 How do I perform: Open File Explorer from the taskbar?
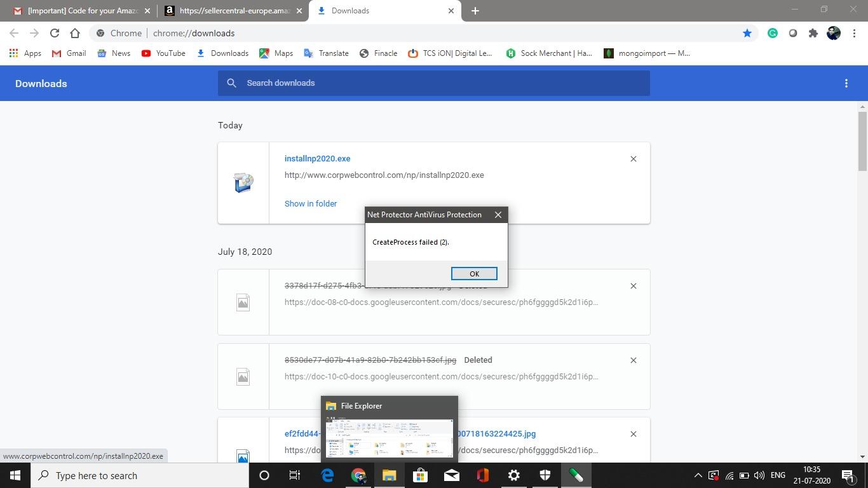click(x=390, y=475)
